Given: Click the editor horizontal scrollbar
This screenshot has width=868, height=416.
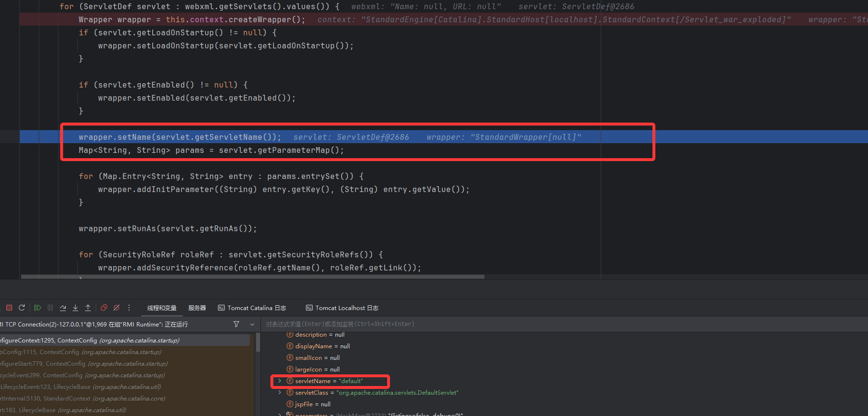Looking at the screenshot, I should [252, 277].
